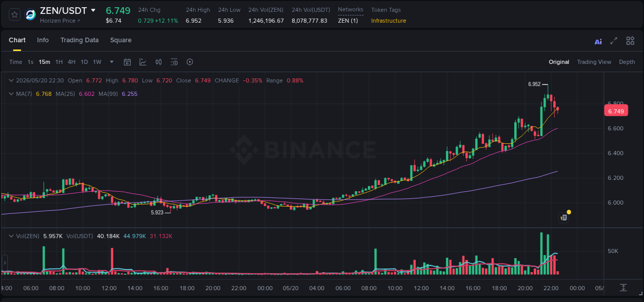644x302 pixels.
Task: Open the chart layout grid icon
Action: pos(630,41)
